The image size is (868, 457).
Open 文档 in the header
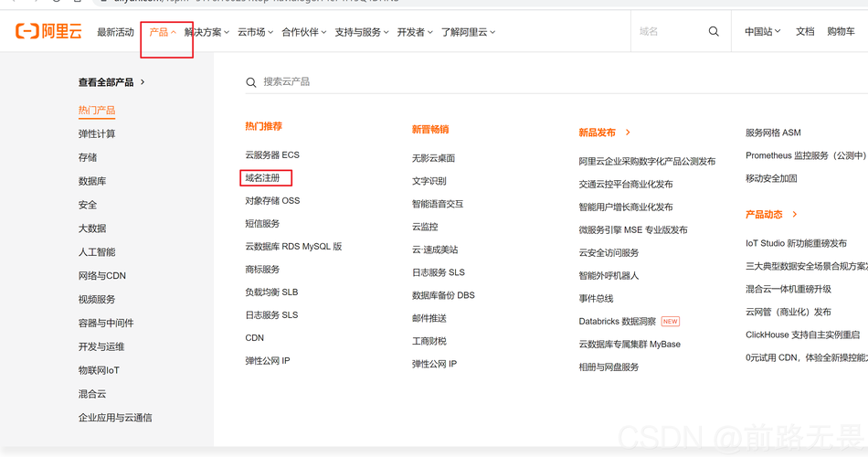coord(805,32)
